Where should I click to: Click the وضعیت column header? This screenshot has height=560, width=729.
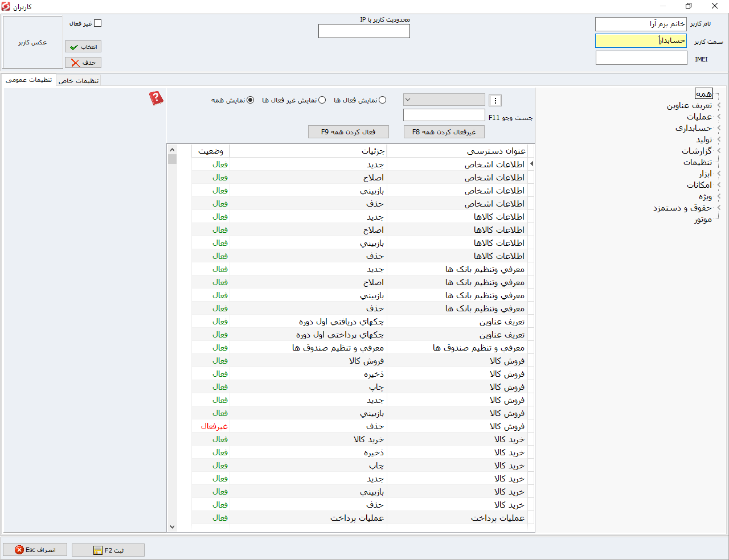pos(211,151)
